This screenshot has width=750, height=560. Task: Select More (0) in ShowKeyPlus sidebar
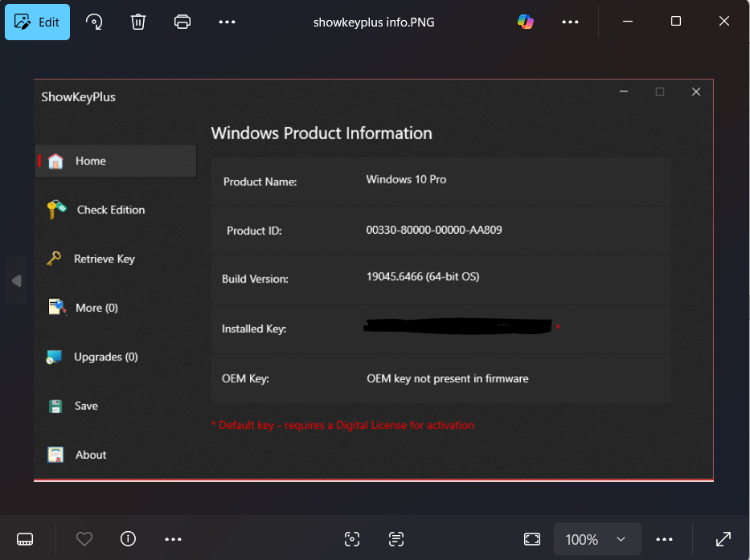tap(115, 308)
